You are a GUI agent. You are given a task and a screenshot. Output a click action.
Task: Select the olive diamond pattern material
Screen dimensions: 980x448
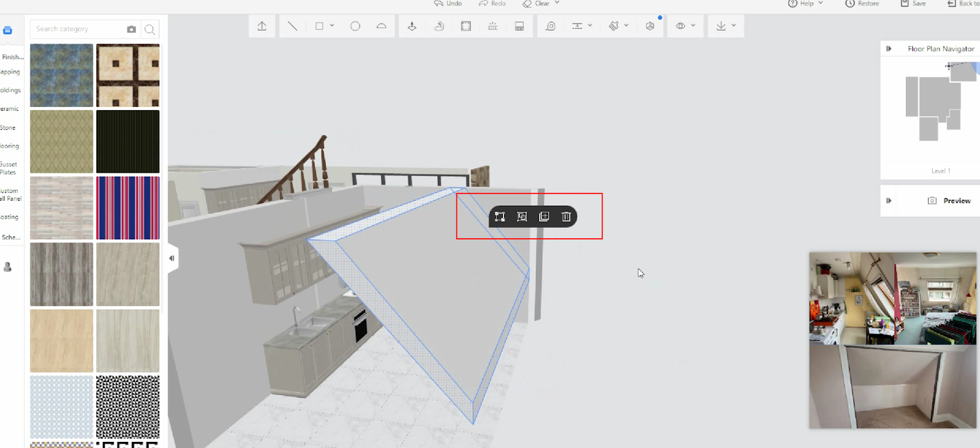62,141
